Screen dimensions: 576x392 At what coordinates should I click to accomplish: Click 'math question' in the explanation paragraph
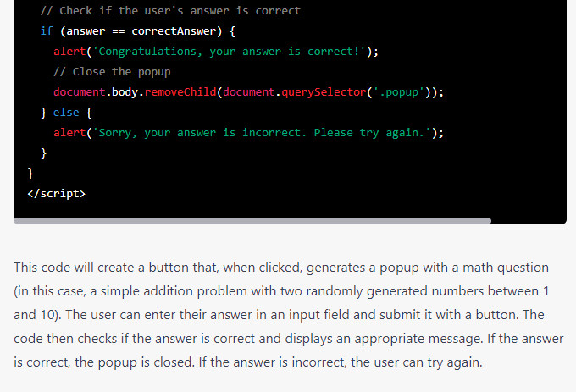point(506,268)
